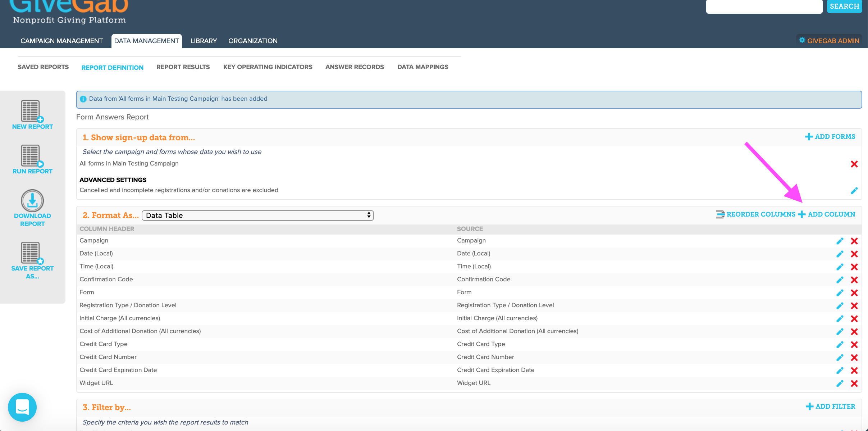The image size is (868, 431).
Task: Switch to Campaign Management tab
Action: point(61,41)
